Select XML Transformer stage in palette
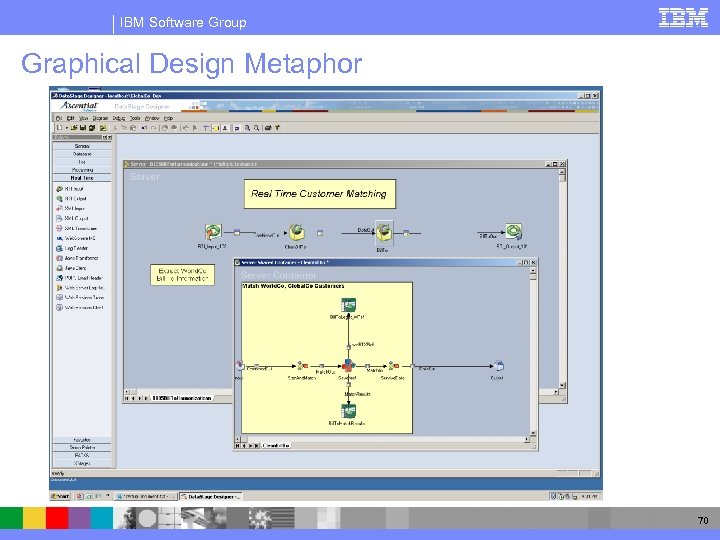 point(76,228)
